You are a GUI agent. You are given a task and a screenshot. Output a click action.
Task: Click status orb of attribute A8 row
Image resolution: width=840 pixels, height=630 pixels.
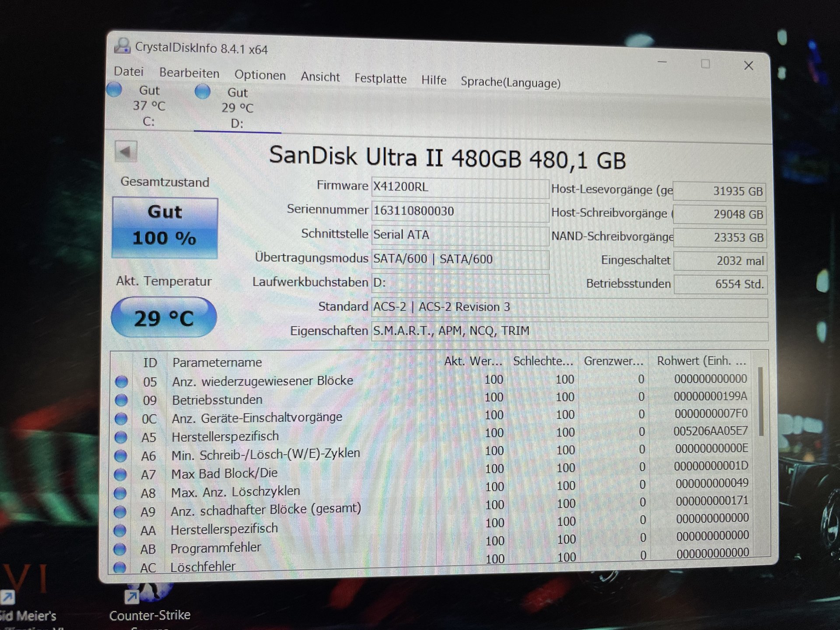[120, 493]
